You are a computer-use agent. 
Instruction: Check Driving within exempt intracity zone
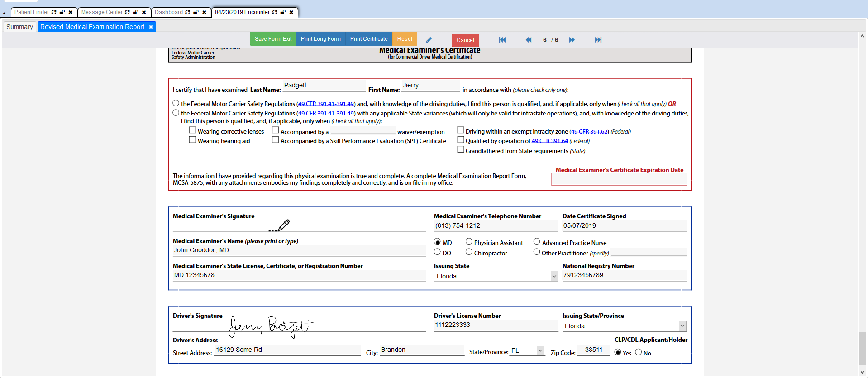pos(461,130)
